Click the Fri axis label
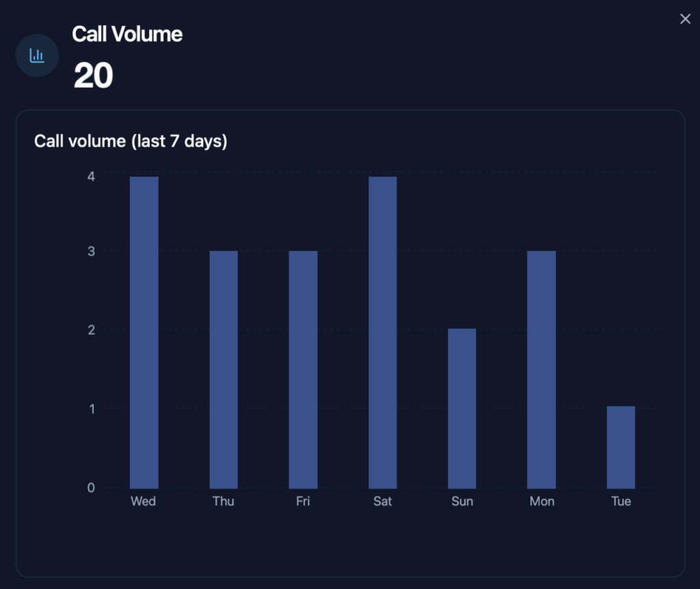Image resolution: width=700 pixels, height=589 pixels. (x=303, y=501)
